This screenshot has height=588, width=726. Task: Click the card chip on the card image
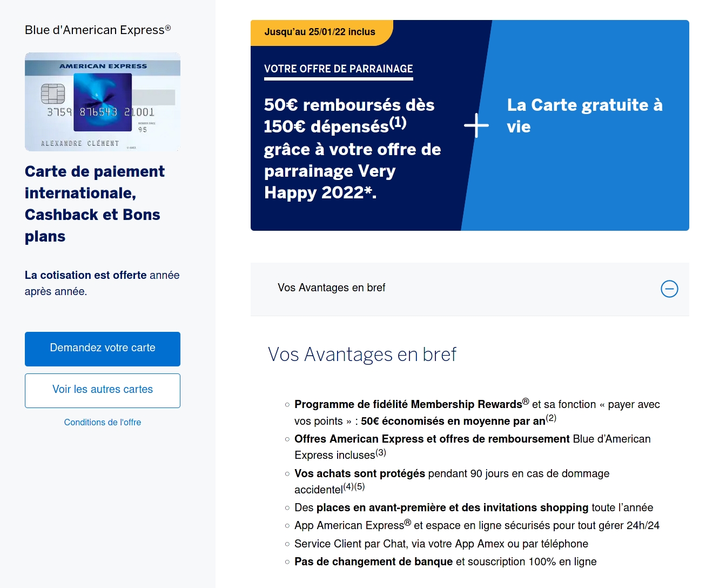(53, 94)
